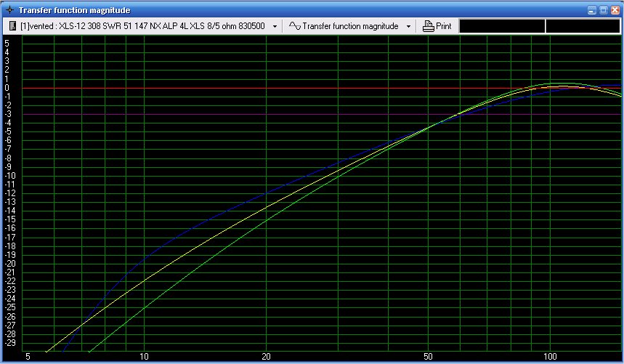Open the project selector dropdown arrow
Viewport: 624px width, 364px height.
click(275, 26)
